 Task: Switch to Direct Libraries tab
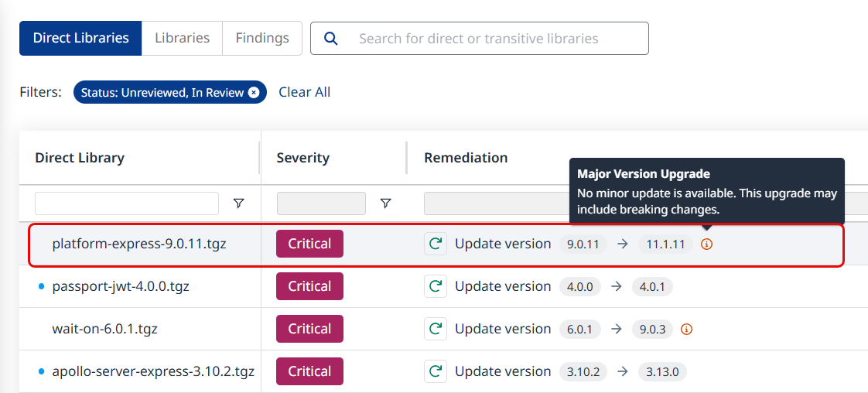pyautogui.click(x=80, y=38)
